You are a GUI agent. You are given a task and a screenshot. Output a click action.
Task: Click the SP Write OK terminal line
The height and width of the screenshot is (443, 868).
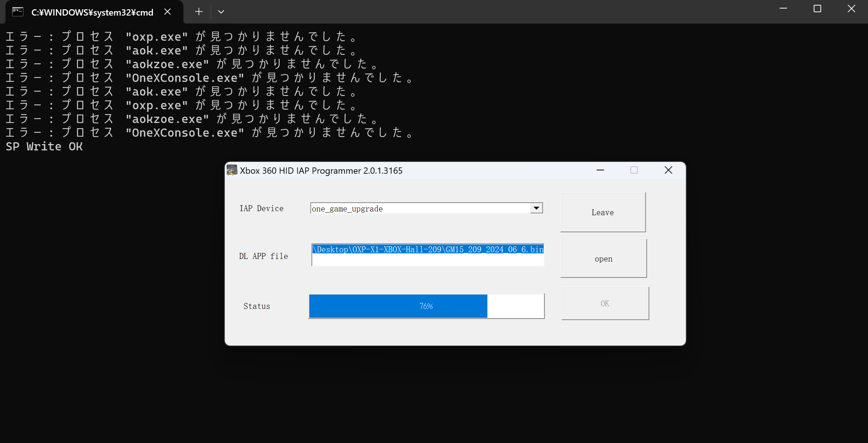(44, 147)
